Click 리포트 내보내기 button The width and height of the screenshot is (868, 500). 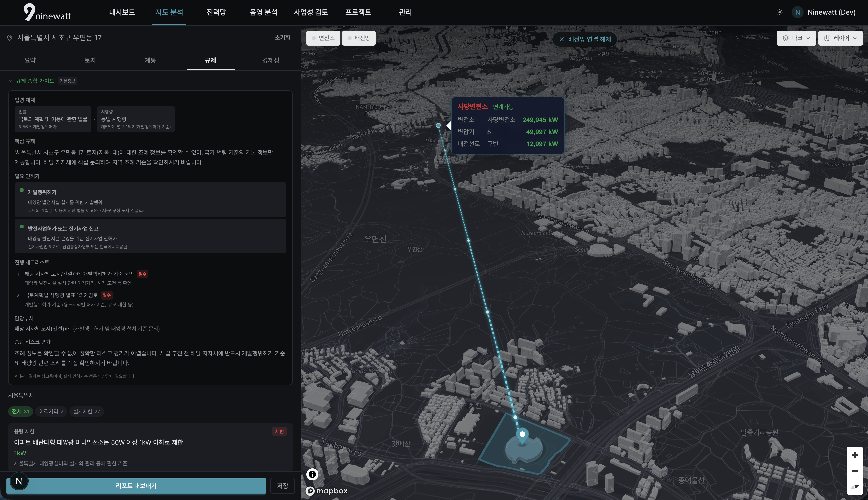tap(136, 486)
